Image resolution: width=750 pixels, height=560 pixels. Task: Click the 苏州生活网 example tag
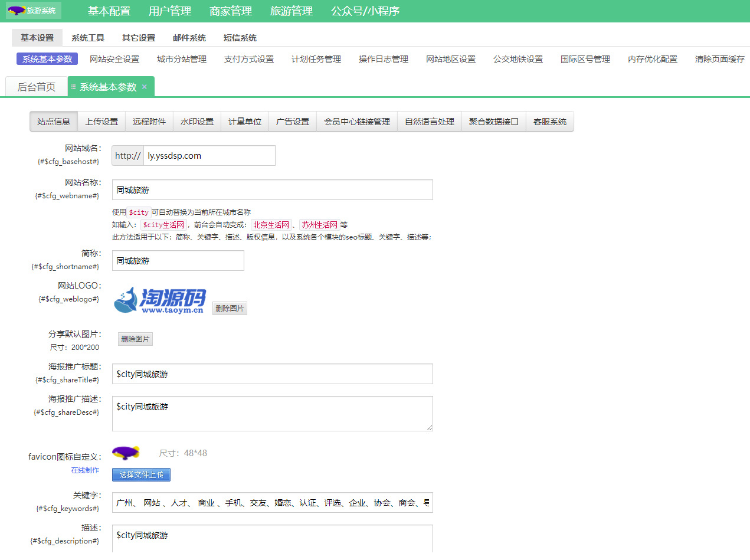pyautogui.click(x=319, y=225)
